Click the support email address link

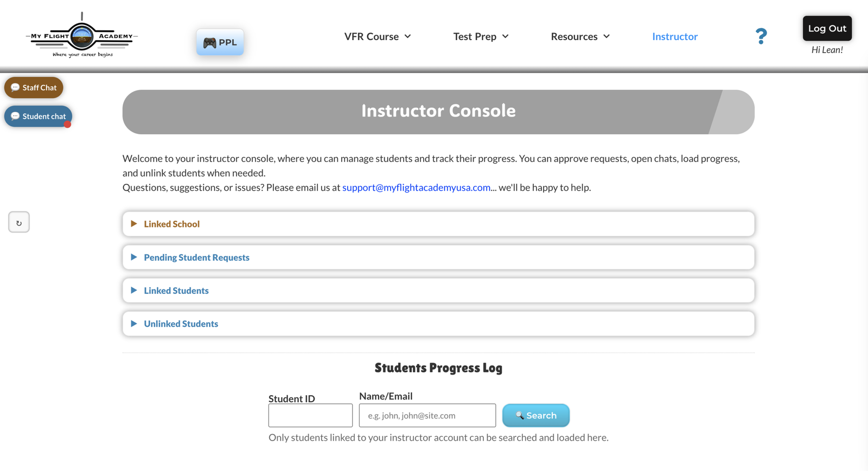pos(416,188)
